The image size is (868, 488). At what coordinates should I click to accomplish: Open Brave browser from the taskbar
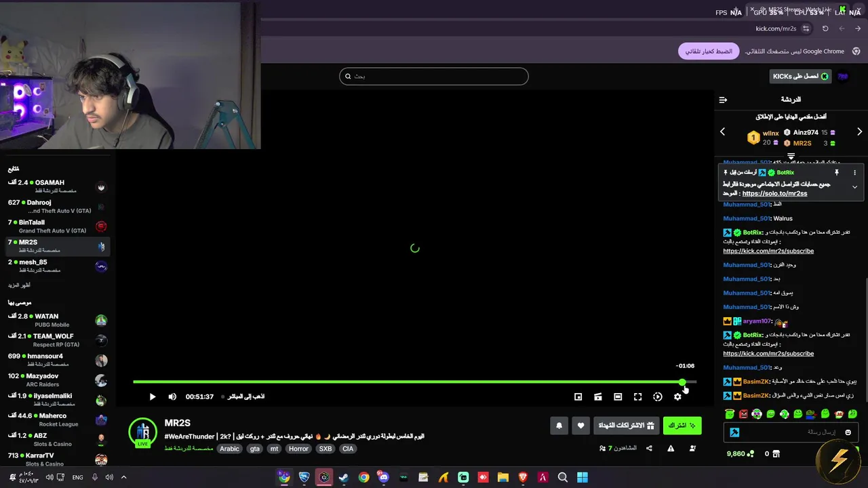pyautogui.click(x=523, y=477)
